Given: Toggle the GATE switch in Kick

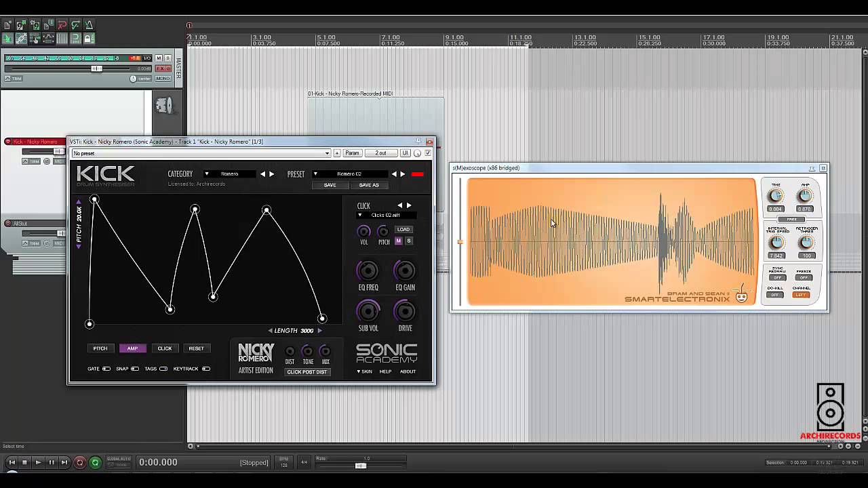Looking at the screenshot, I should coord(106,369).
